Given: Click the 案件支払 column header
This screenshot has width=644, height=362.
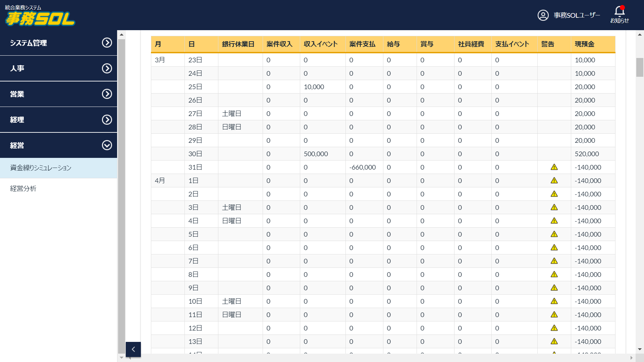Looking at the screenshot, I should 362,44.
